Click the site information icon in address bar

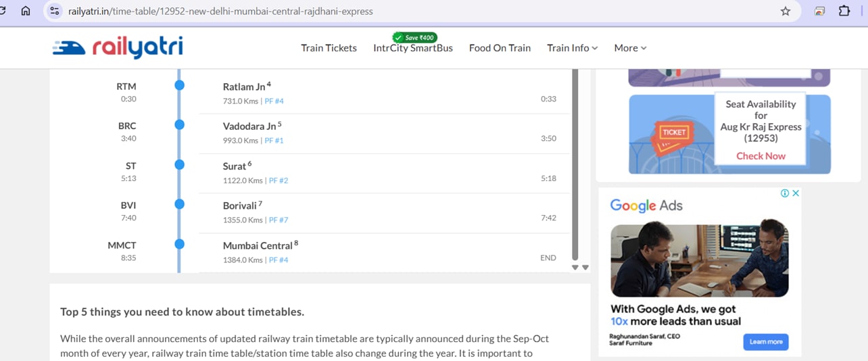coord(55,11)
